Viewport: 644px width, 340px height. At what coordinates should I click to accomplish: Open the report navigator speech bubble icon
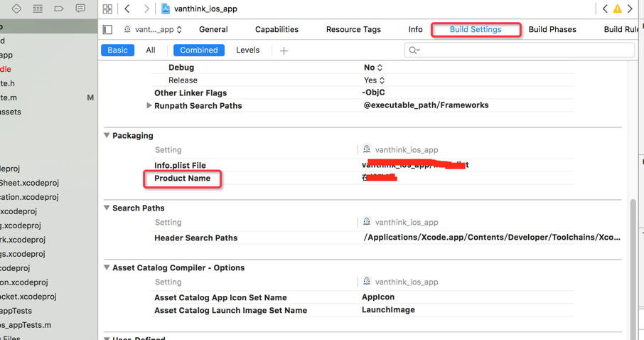80,9
